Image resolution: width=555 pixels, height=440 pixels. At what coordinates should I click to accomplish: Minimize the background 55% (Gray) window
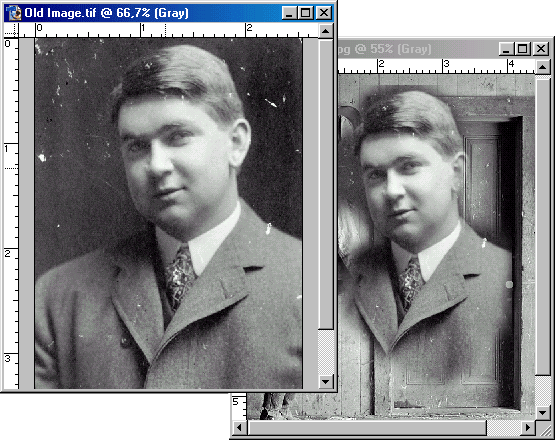click(x=506, y=49)
